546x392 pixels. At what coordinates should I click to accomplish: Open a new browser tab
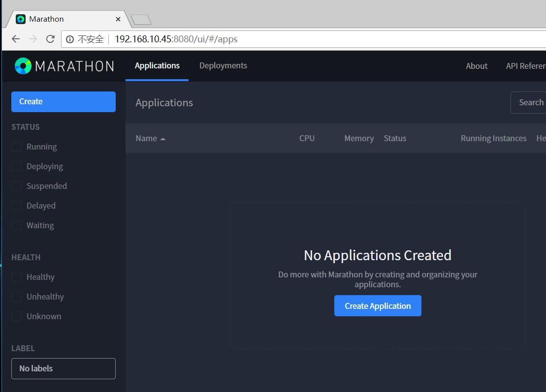point(141,20)
